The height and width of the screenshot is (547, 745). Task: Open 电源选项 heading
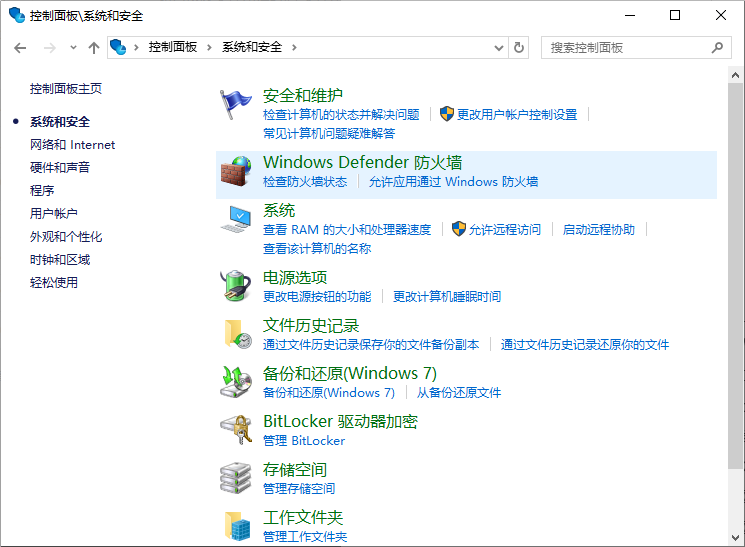click(x=295, y=278)
